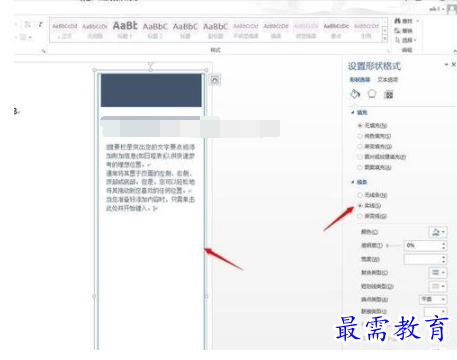Apply the Subtitle (副标题) style
The width and height of the screenshot is (457, 360).
(216, 30)
